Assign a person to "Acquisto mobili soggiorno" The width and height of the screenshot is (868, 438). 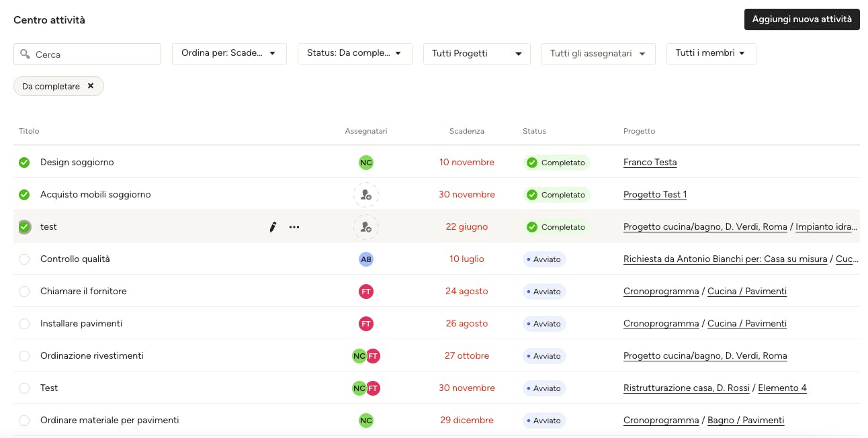pyautogui.click(x=366, y=195)
